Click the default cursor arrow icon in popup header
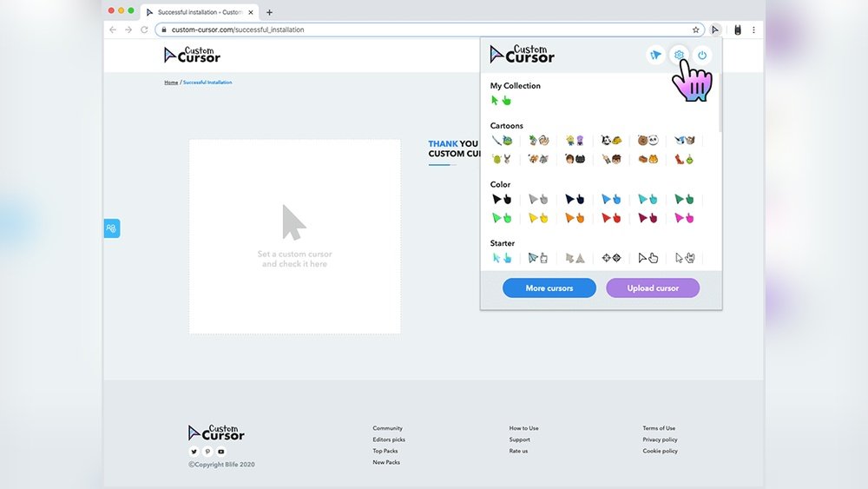This screenshot has width=868, height=489. tap(655, 56)
